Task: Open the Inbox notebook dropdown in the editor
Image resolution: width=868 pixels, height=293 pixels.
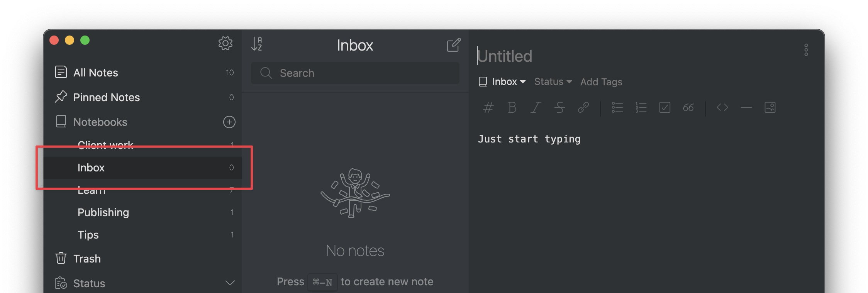Action: [x=502, y=81]
